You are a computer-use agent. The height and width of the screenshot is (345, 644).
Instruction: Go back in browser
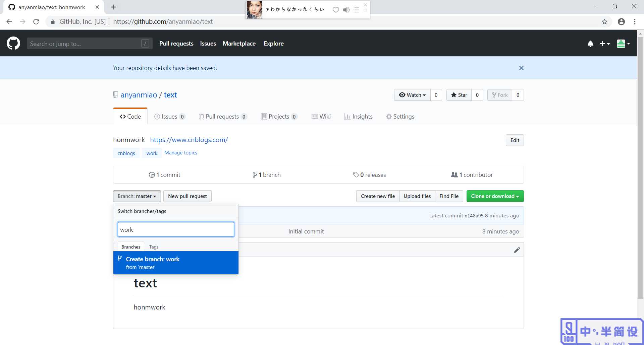coord(9,22)
